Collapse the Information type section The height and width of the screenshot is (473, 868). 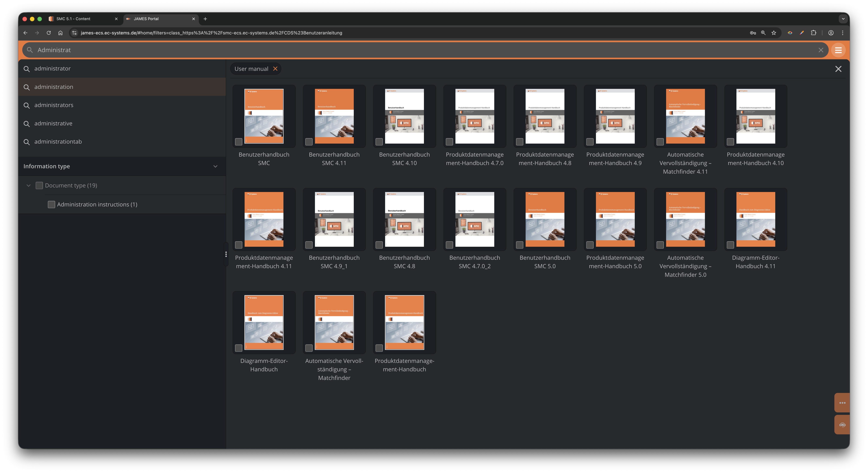click(x=215, y=166)
